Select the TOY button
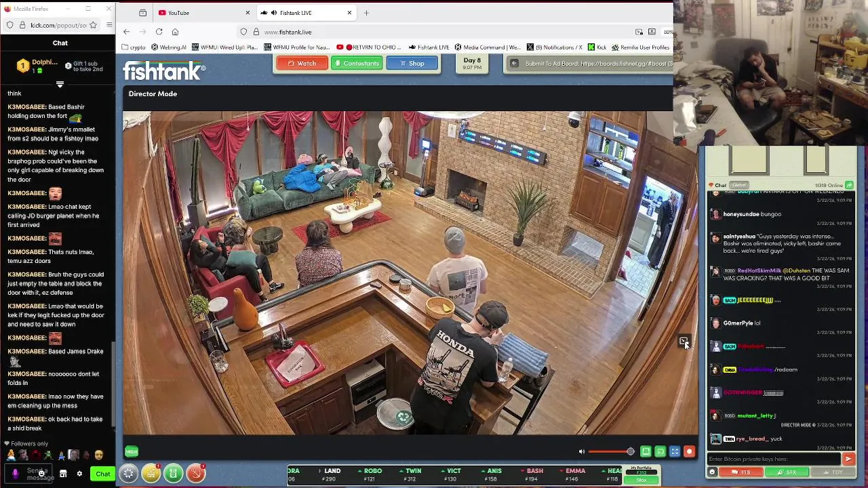This screenshot has width=868, height=488. pos(833,472)
